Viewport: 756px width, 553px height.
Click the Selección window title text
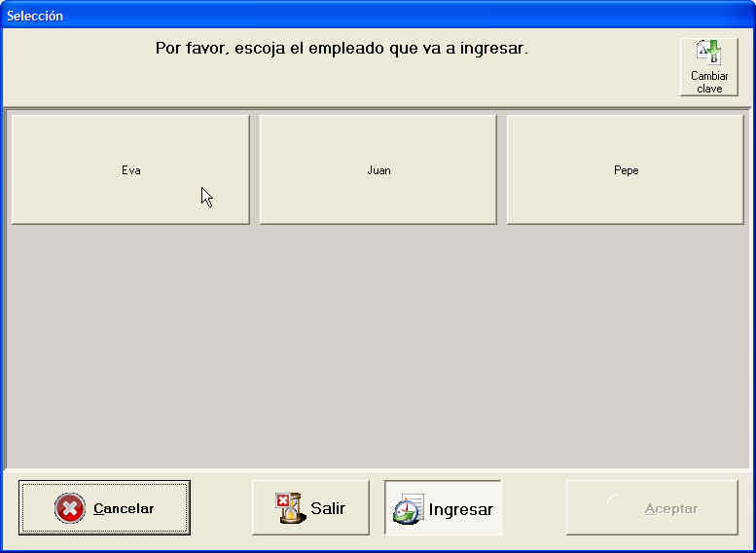(x=35, y=16)
